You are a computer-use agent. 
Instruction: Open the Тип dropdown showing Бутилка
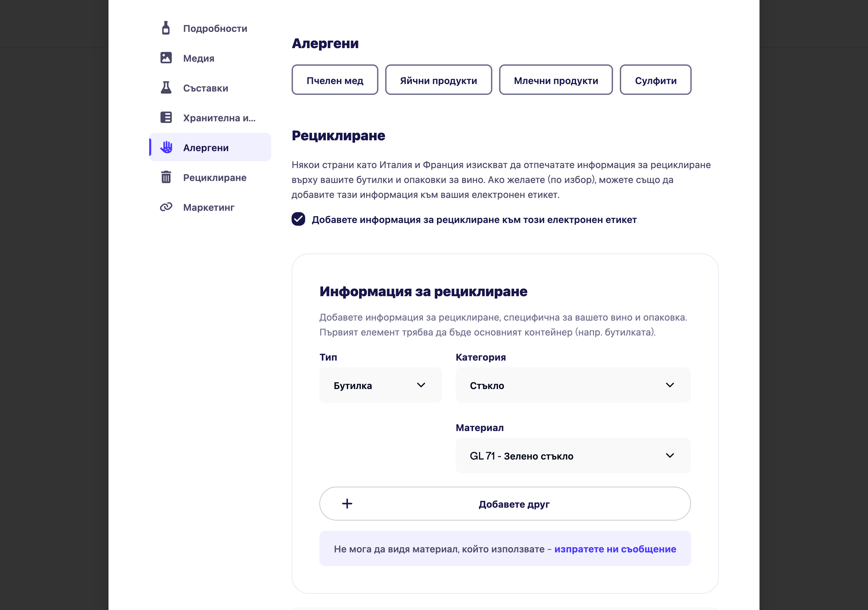[x=381, y=385]
